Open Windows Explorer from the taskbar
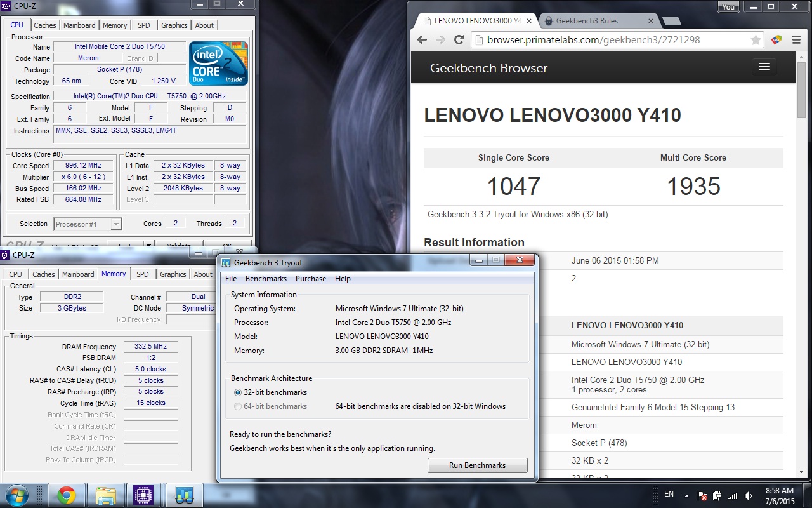Image resolution: width=812 pixels, height=508 pixels. pyautogui.click(x=105, y=495)
